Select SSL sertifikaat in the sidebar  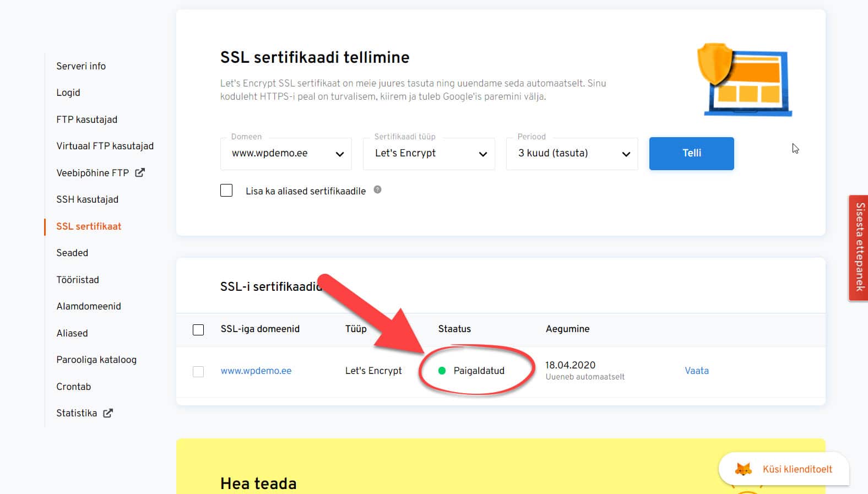(89, 226)
